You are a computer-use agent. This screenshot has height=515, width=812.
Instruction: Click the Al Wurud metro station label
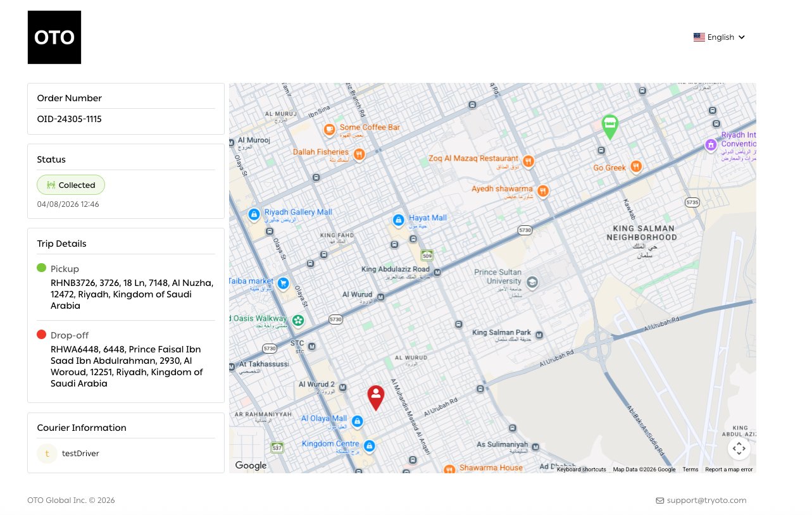[358, 295]
